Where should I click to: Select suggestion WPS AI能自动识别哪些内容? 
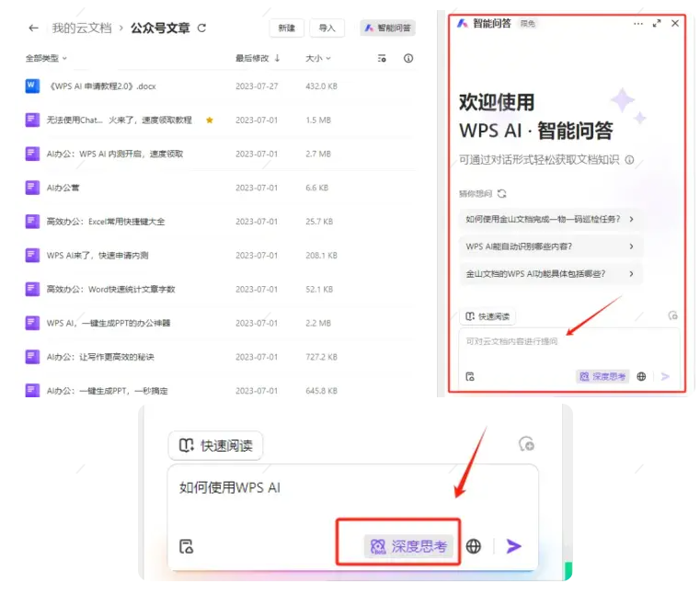point(551,246)
